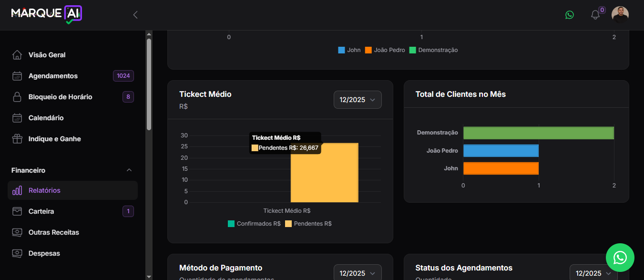Go to Carteira in the sidebar
The image size is (644, 280).
point(41,211)
